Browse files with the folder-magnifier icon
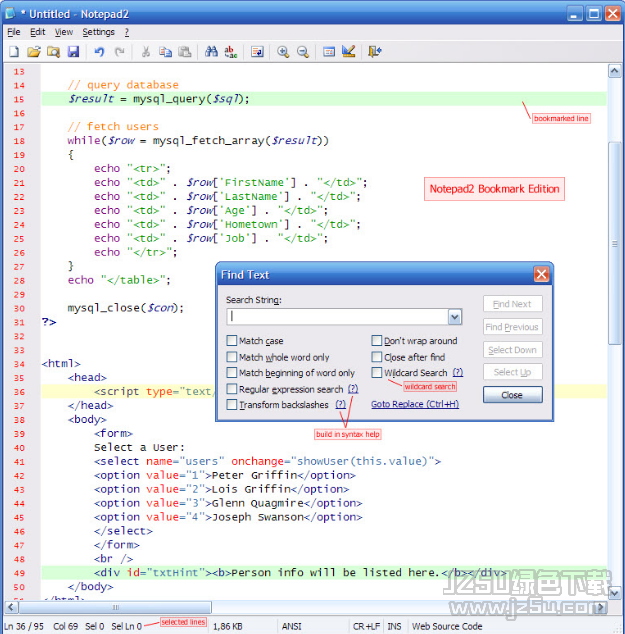625x634 pixels. (53, 52)
